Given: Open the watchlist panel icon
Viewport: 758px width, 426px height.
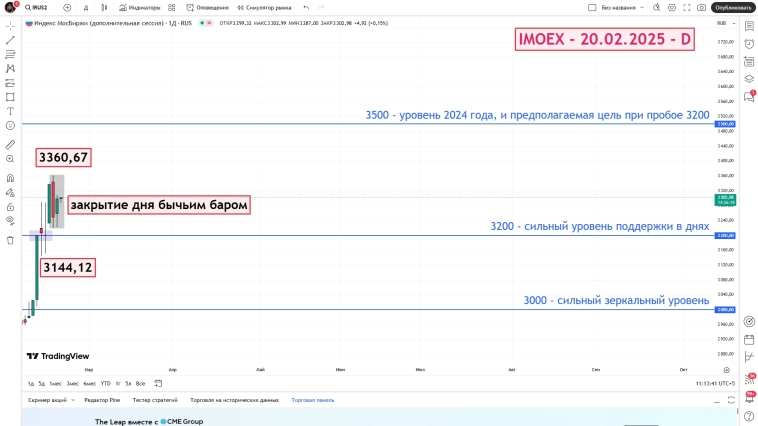Looking at the screenshot, I should [x=749, y=27].
